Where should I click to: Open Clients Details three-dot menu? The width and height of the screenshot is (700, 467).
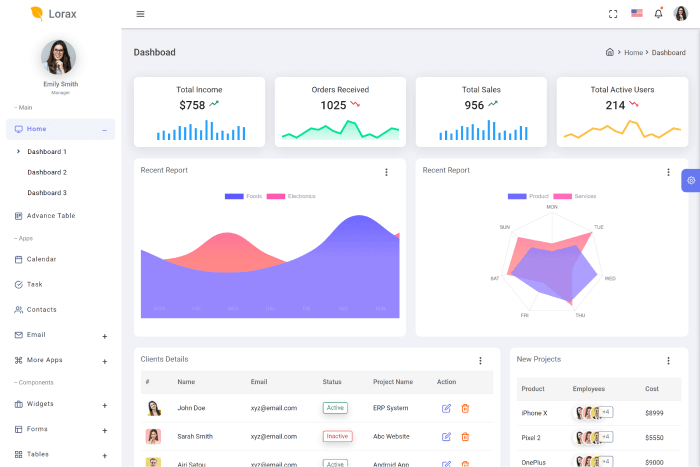tap(480, 360)
